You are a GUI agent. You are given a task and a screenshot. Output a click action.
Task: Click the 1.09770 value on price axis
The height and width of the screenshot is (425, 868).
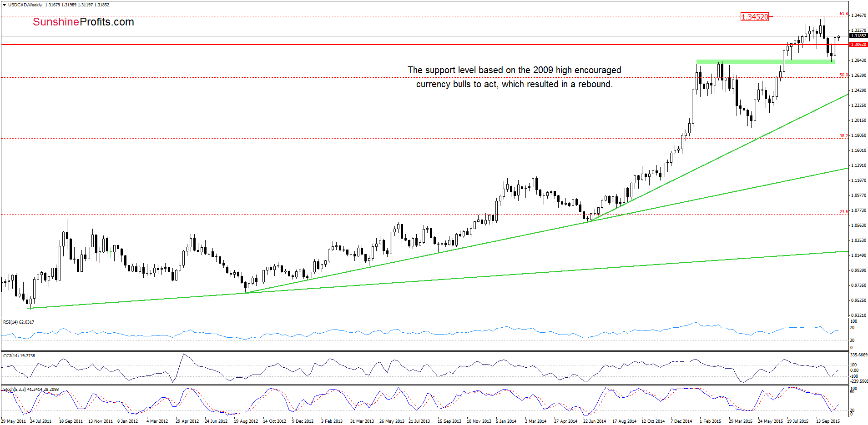click(858, 195)
